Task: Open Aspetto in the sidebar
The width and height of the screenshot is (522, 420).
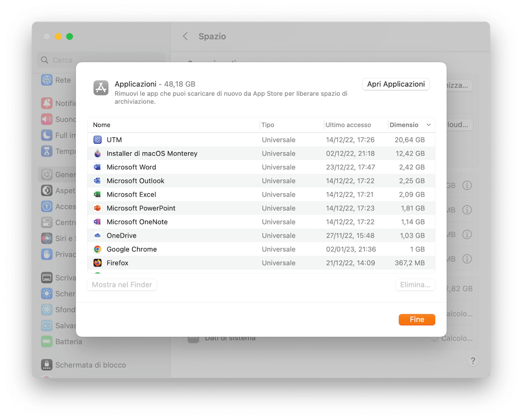Action: pos(58,190)
